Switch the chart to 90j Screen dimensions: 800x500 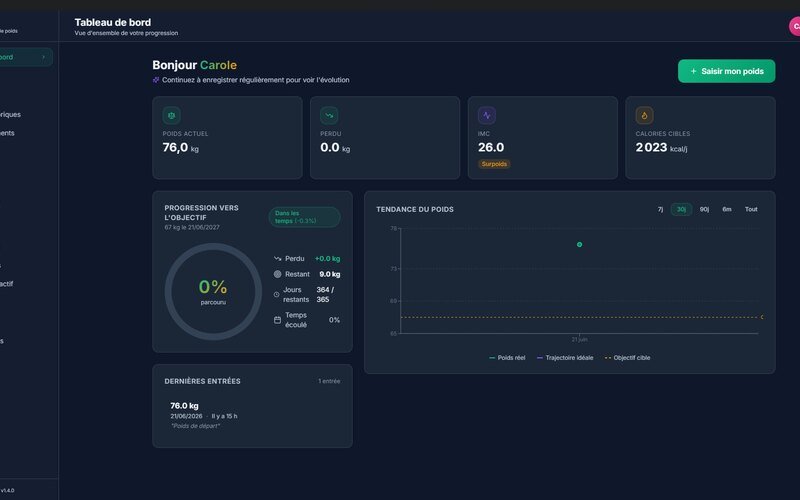[x=704, y=209]
